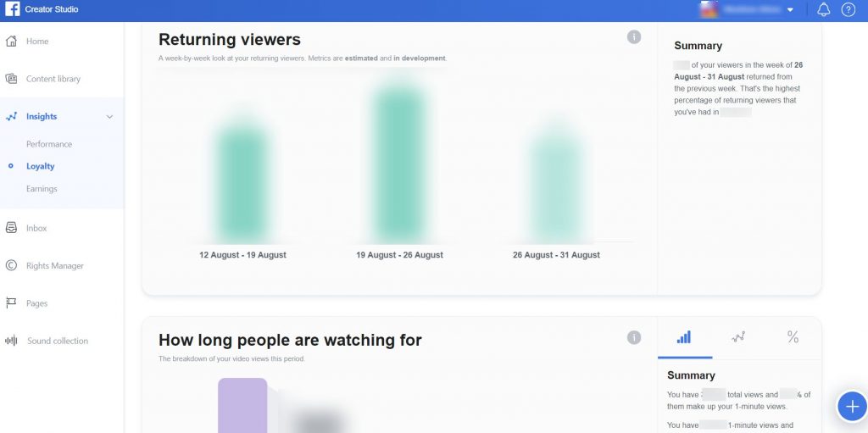This screenshot has height=433, width=868.
Task: Open the Inbox section
Action: tap(36, 228)
